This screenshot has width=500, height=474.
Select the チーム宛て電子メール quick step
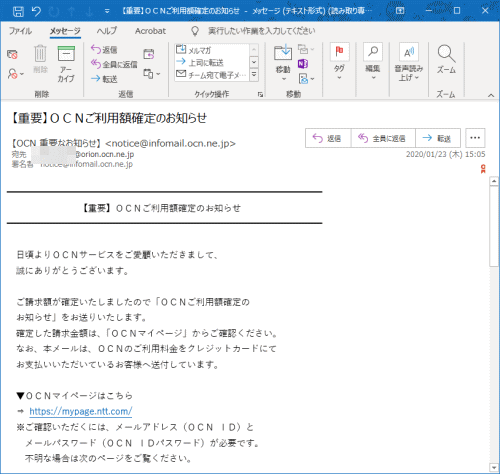point(211,75)
